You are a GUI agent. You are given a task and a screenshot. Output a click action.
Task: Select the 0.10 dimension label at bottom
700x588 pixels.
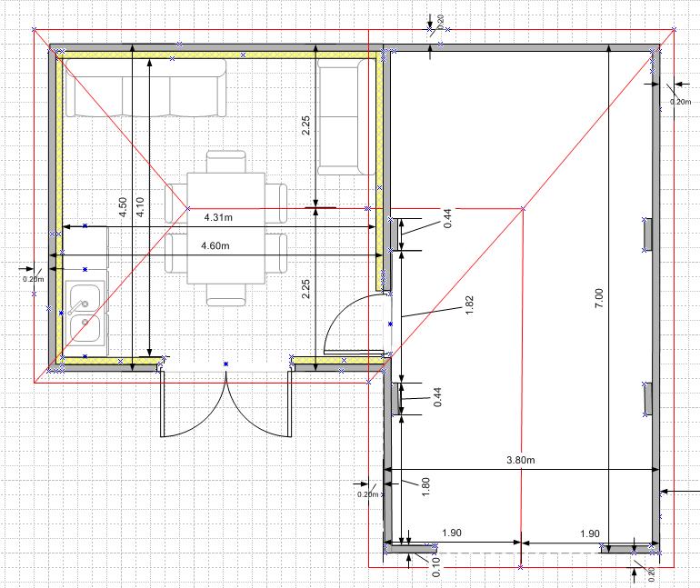(x=435, y=566)
